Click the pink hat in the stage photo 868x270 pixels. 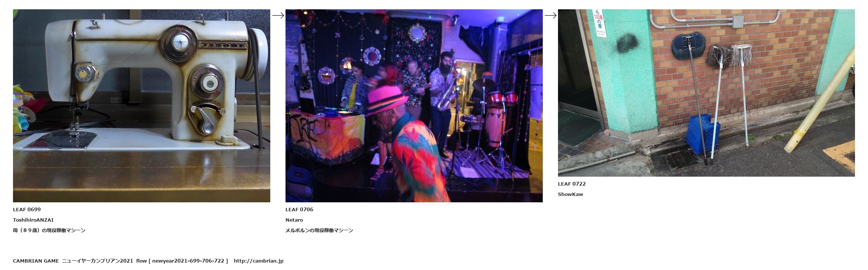click(x=385, y=99)
